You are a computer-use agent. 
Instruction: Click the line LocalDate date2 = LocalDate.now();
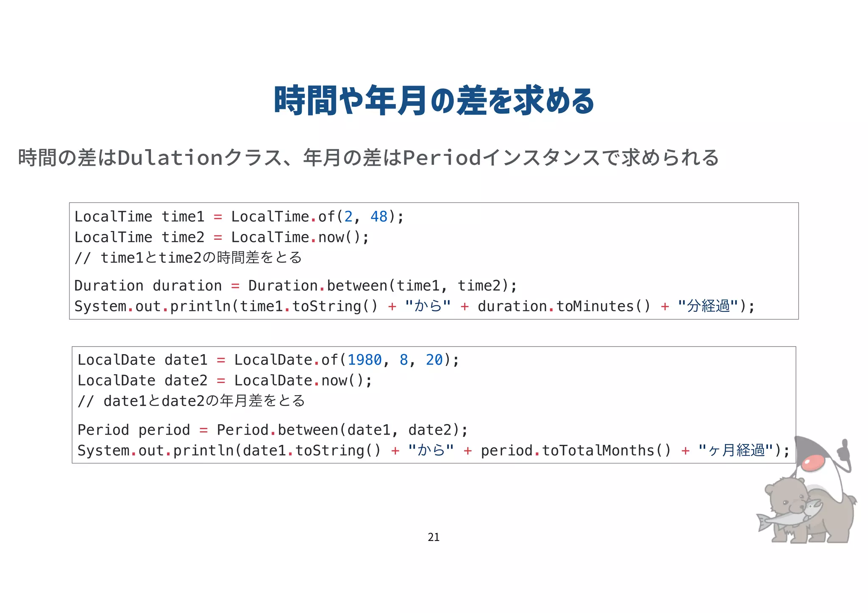(225, 380)
